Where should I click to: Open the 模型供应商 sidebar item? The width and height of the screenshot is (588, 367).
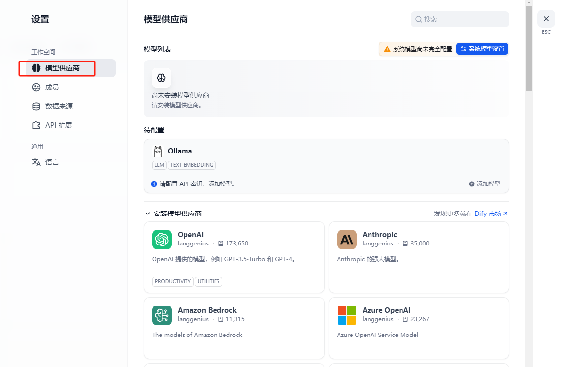click(70, 68)
